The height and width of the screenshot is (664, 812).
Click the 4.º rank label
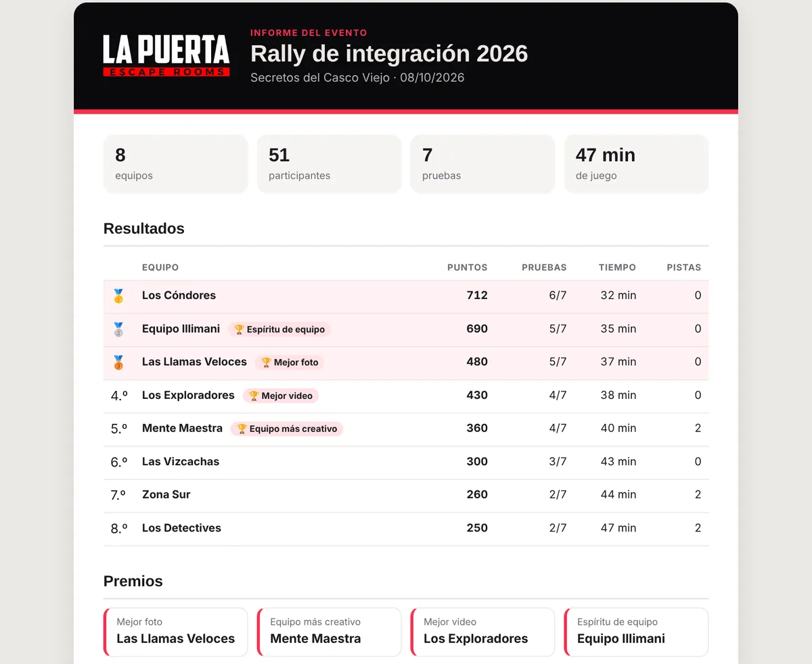pos(119,395)
